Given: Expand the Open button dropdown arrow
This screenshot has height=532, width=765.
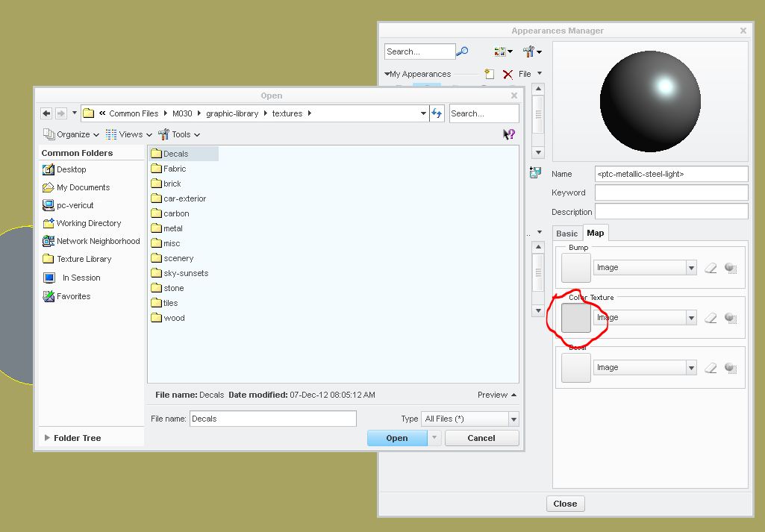Looking at the screenshot, I should click(x=434, y=438).
